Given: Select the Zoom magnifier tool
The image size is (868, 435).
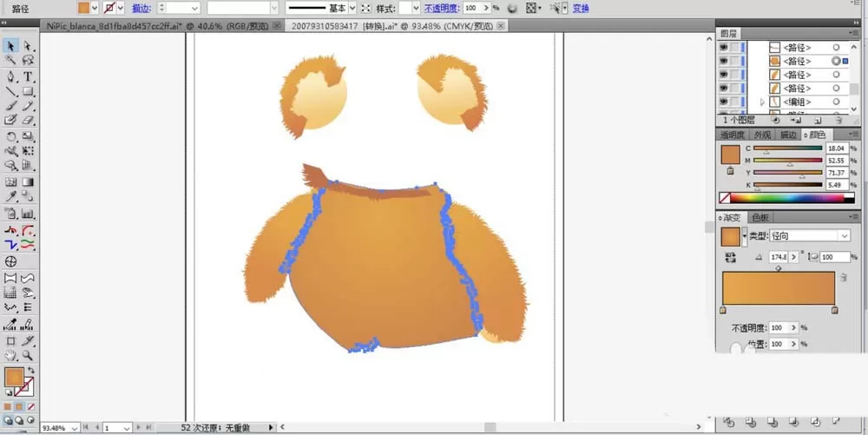Looking at the screenshot, I should point(28,355).
